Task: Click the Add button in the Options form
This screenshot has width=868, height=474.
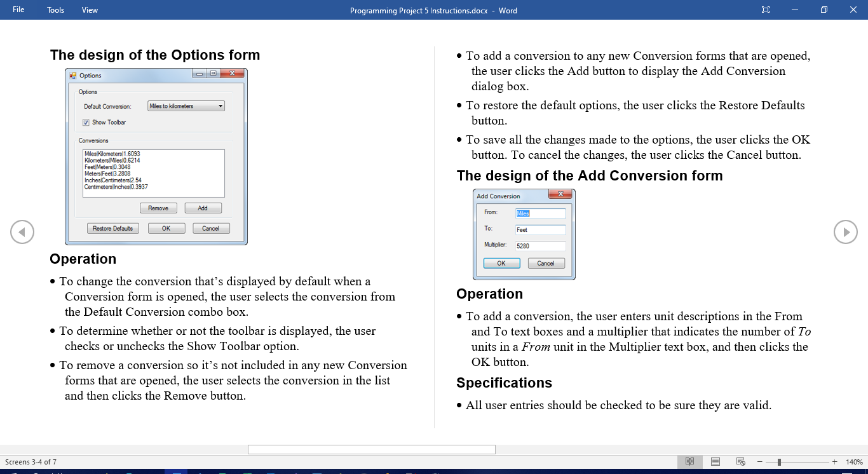Action: coord(203,208)
